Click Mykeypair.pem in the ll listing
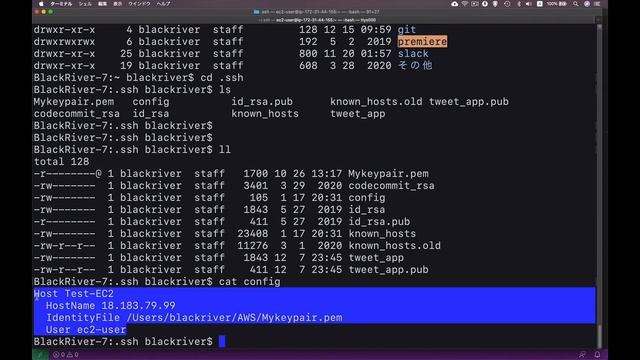Image resolution: width=640 pixels, height=360 pixels. (x=388, y=174)
